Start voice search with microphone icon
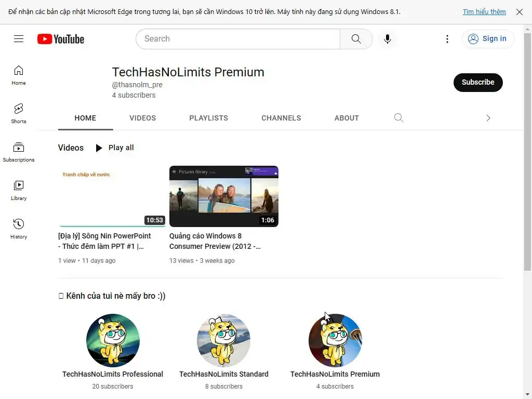The width and height of the screenshot is (532, 399). [388, 38]
